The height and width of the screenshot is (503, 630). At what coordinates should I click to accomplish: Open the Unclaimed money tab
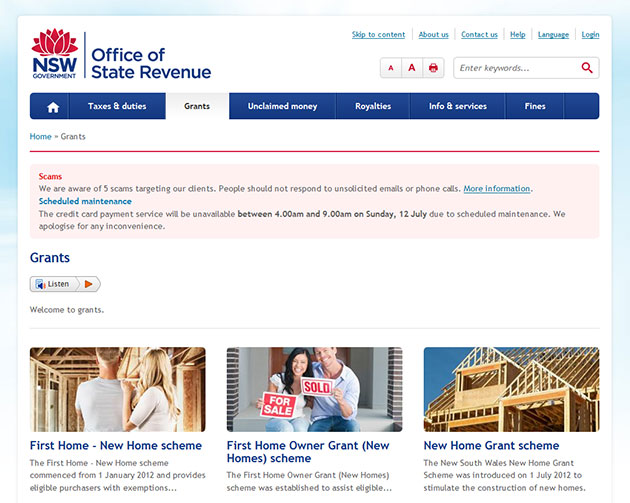click(x=282, y=106)
